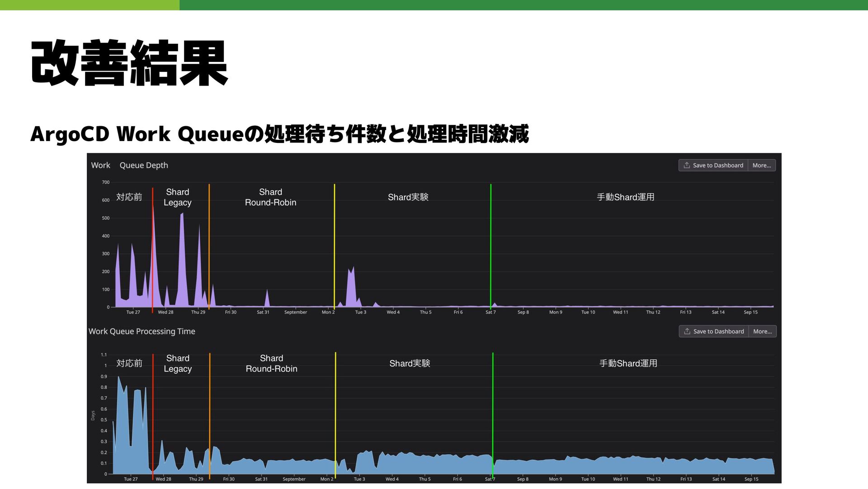Click the orange marker line in Processing Time chart
Image resolution: width=868 pixels, height=489 pixels.
click(x=210, y=416)
